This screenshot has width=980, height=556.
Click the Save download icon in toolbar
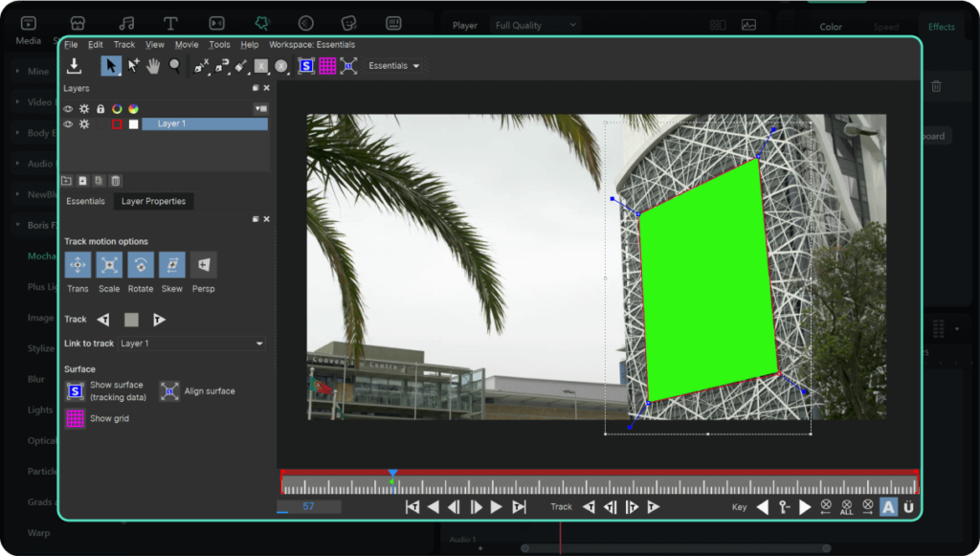click(x=74, y=66)
